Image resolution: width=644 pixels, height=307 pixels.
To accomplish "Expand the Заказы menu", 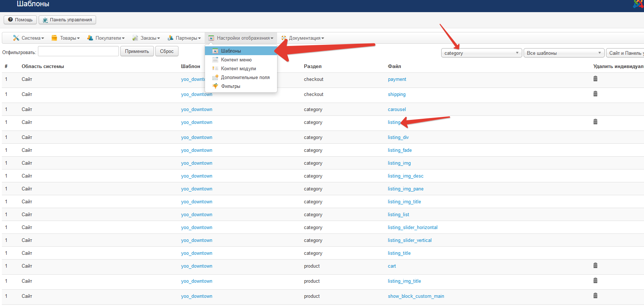I will coord(146,38).
